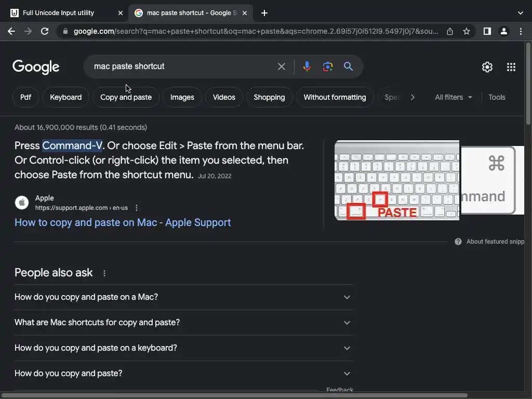
Task: Open the search Tools
Action: (x=497, y=97)
